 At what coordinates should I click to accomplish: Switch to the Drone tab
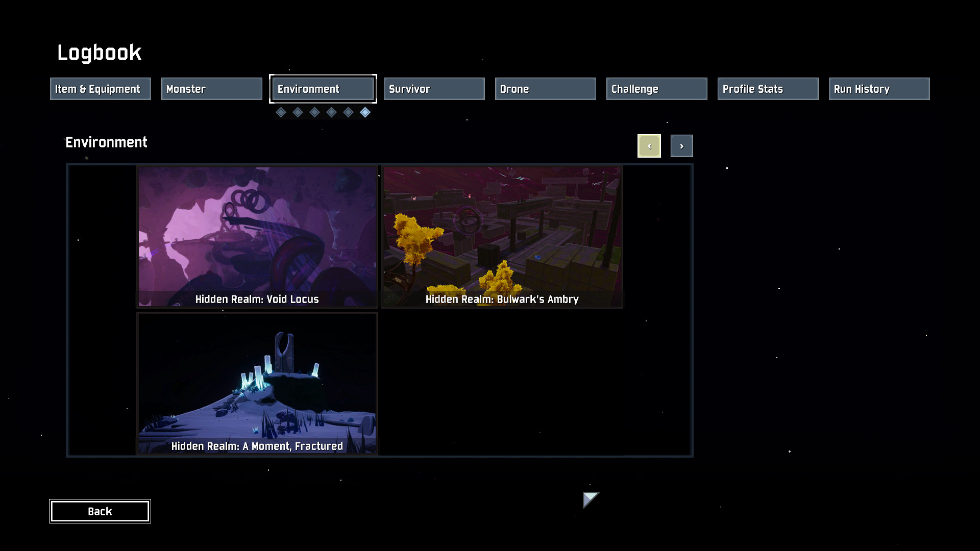pyautogui.click(x=545, y=89)
